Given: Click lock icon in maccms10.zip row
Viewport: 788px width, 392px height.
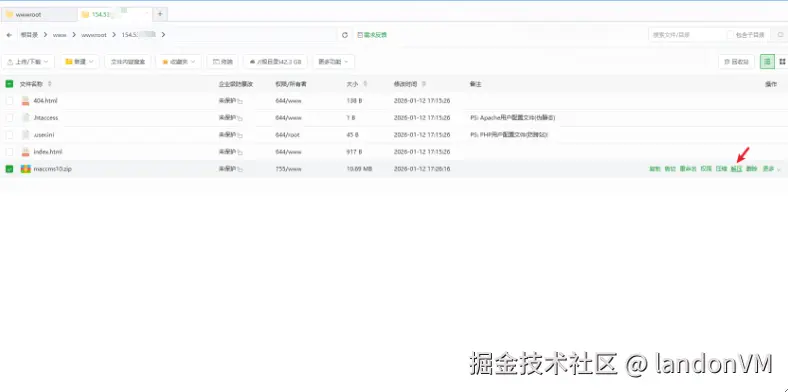Looking at the screenshot, I should [240, 169].
